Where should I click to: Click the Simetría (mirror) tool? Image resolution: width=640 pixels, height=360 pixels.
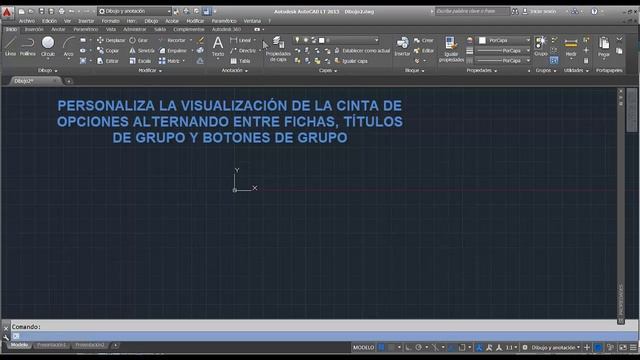142,51
